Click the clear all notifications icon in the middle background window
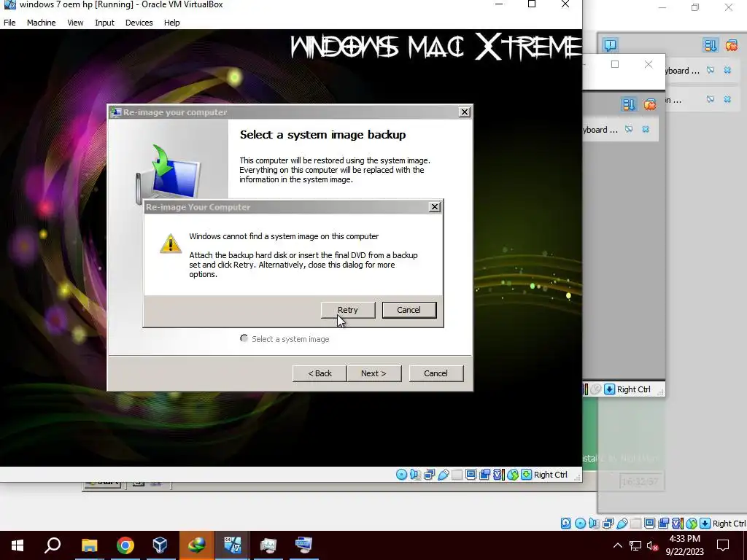This screenshot has height=560, width=747. [650, 104]
